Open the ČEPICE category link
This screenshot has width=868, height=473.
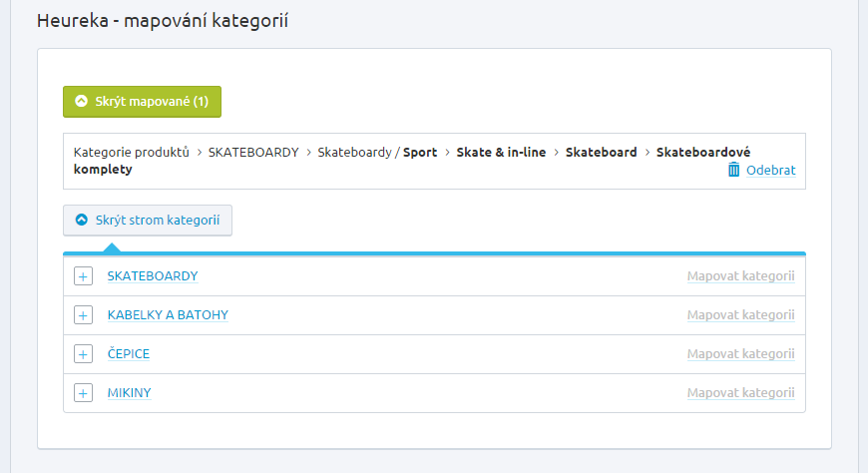129,353
